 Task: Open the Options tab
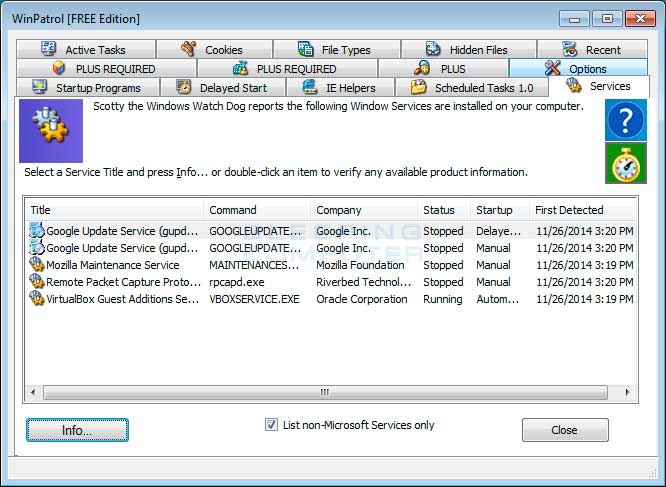point(578,68)
